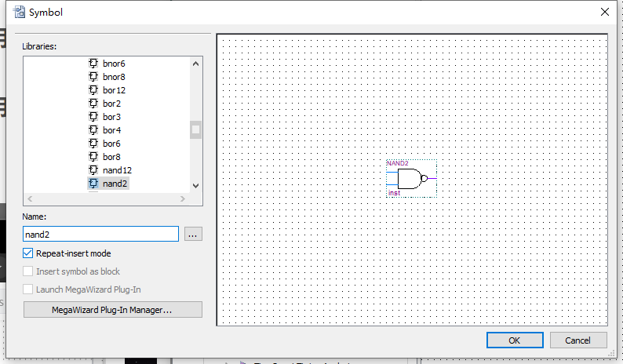
Task: Select the highlighted nand2 entry
Action: [x=115, y=184]
